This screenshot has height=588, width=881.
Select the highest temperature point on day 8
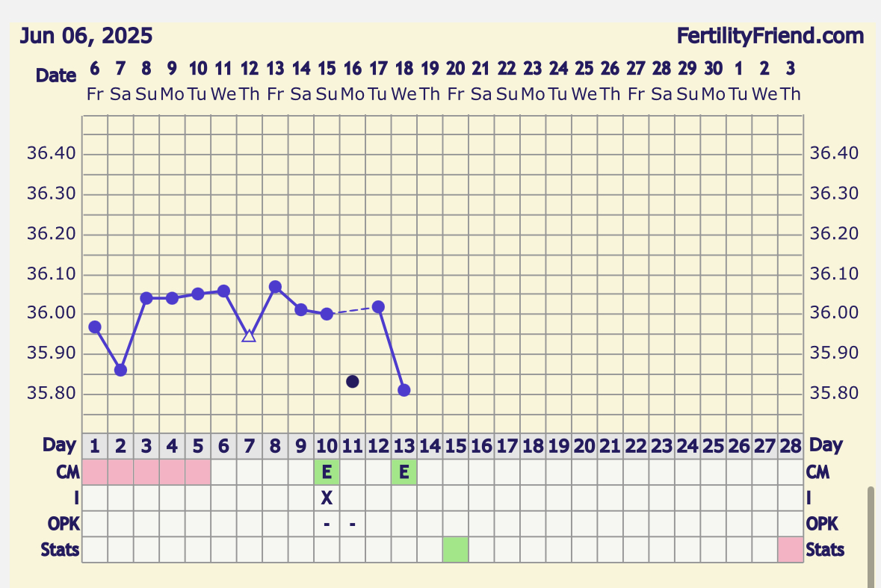275,287
